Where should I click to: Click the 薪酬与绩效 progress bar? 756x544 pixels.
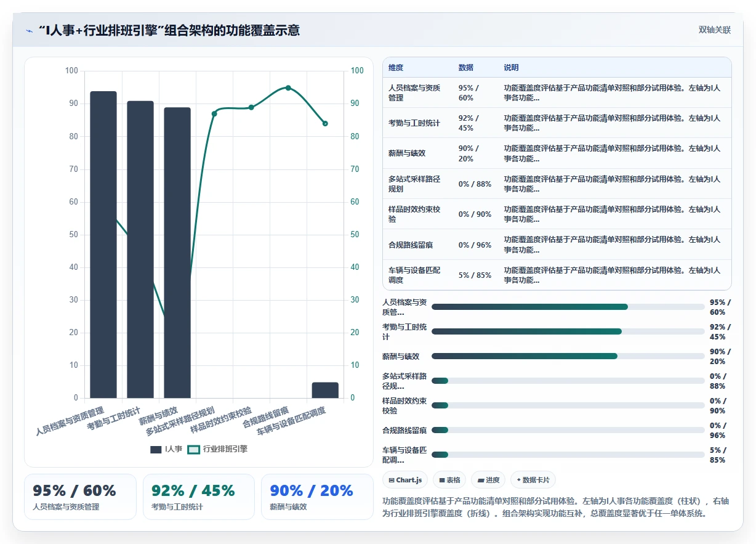[x=568, y=356]
